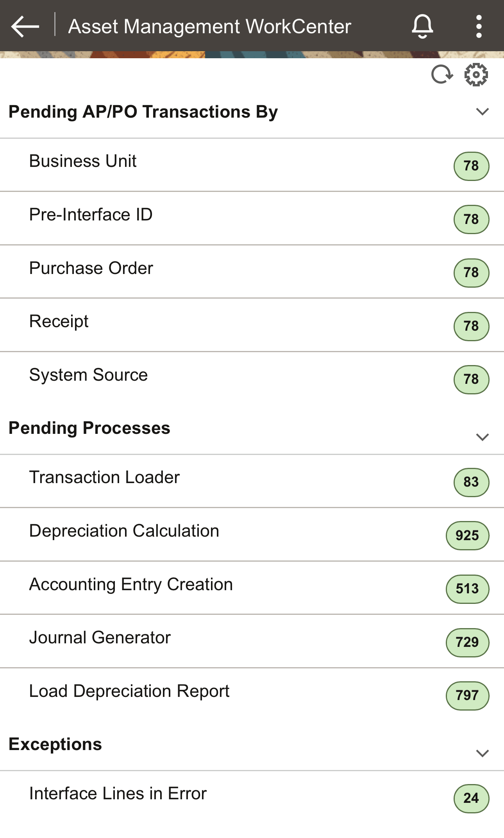This screenshot has width=504, height=838.
Task: Collapse the Exceptions section
Action: (x=482, y=753)
